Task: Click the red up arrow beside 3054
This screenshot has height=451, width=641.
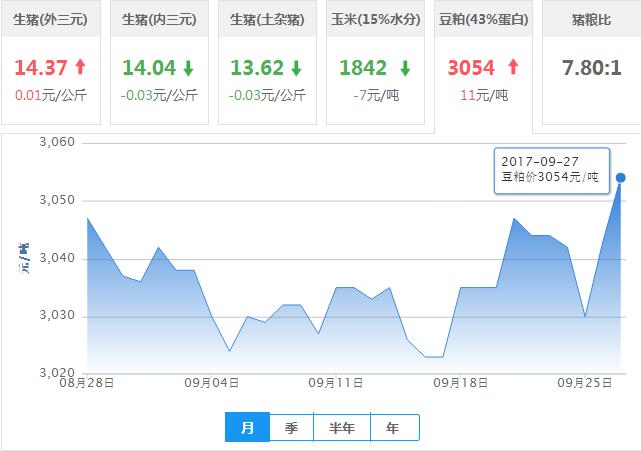Action: 513,67
